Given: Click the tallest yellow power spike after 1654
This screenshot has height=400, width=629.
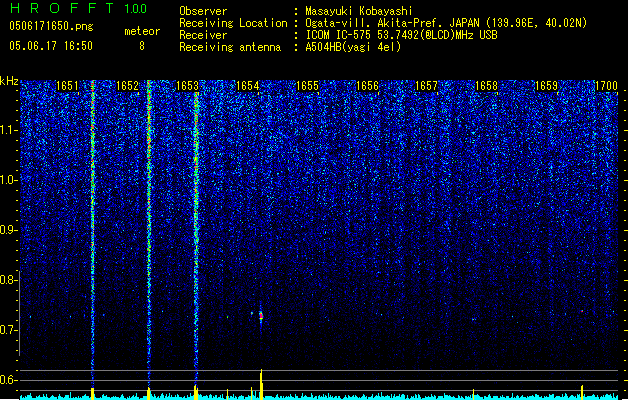Looking at the screenshot, I should tap(261, 384).
